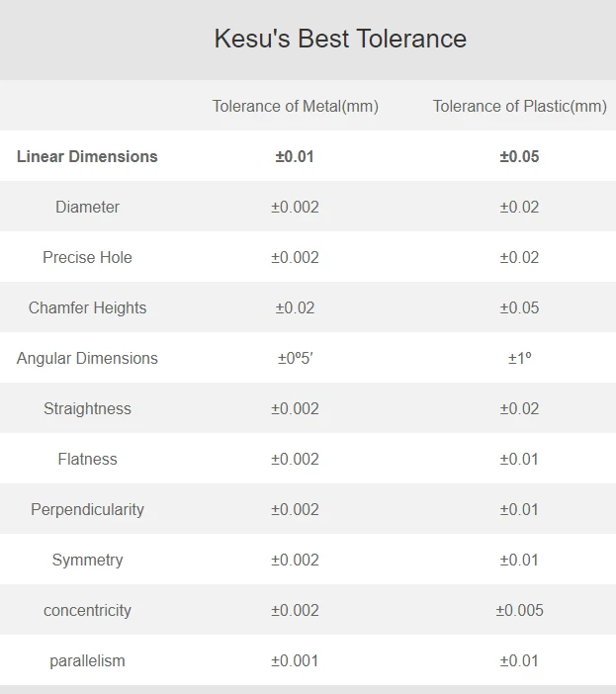Image resolution: width=616 pixels, height=694 pixels.
Task: Click the "Kesu's Best Tolerance" title
Action: click(340, 40)
